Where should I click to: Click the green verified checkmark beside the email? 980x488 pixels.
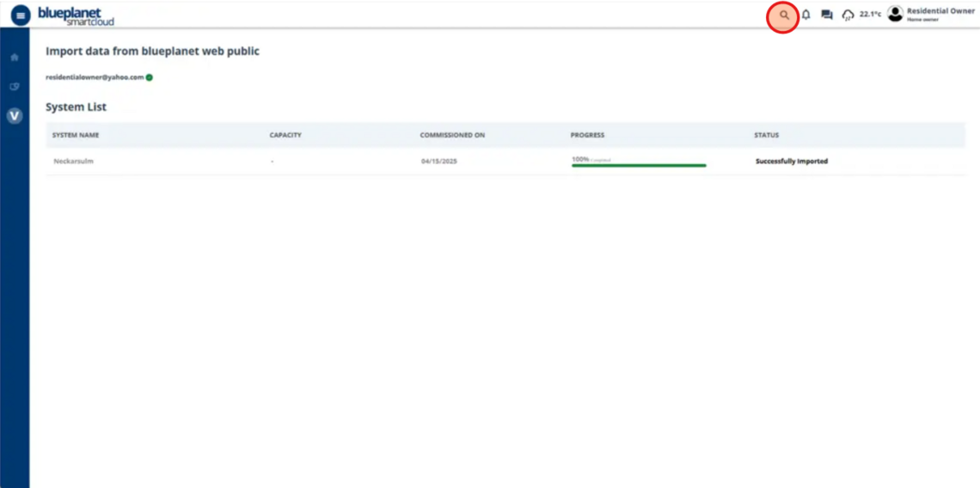click(x=150, y=77)
